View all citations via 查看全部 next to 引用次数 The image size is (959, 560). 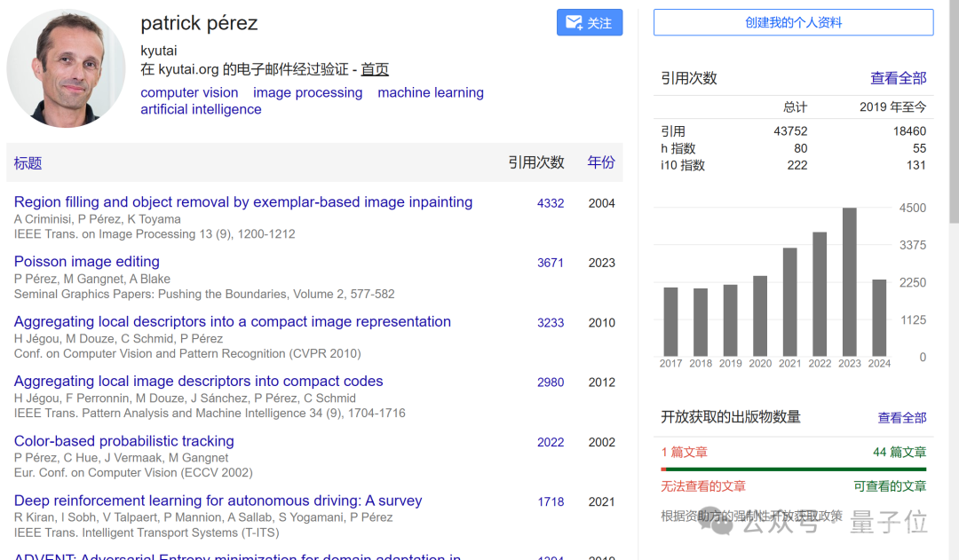point(898,78)
